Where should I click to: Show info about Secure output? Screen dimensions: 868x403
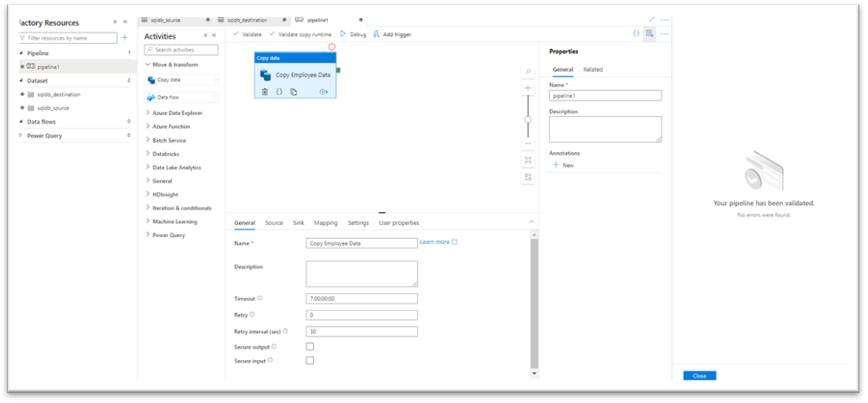pos(274,346)
